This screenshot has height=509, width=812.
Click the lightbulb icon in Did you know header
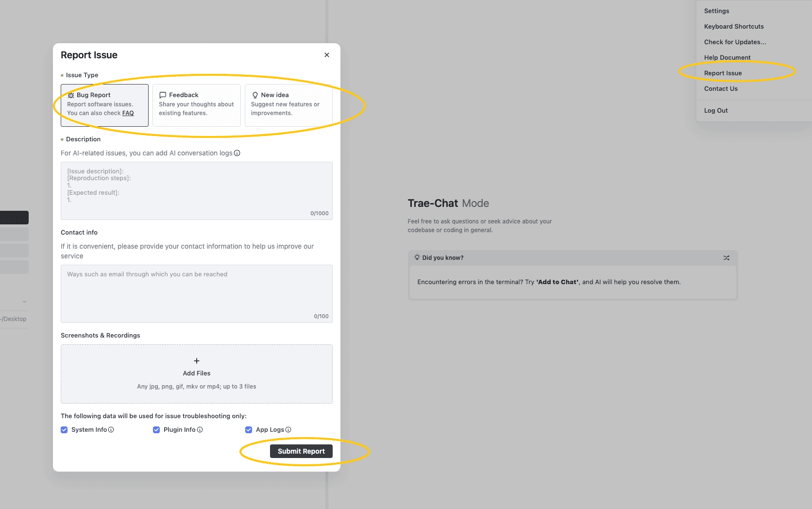tap(417, 257)
